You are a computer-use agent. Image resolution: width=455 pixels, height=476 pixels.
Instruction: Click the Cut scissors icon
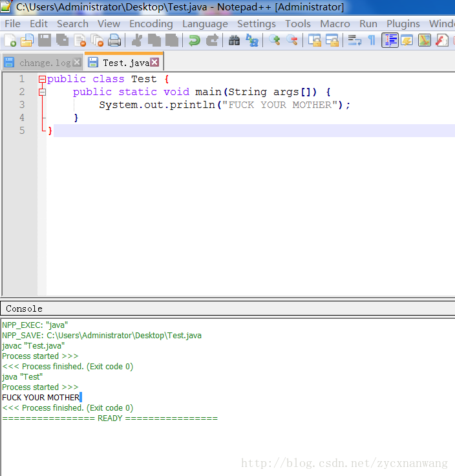pyautogui.click(x=137, y=40)
